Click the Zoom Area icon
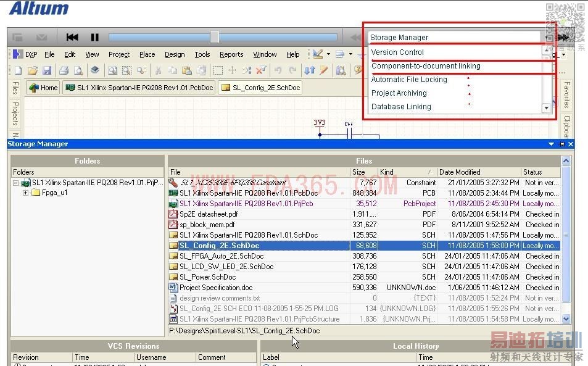 126,70
